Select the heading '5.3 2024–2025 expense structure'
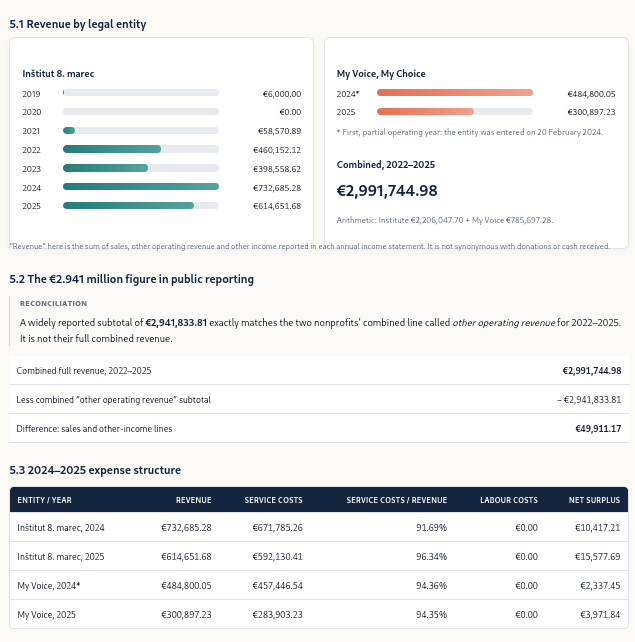Screen dimensions: 635x642 pyautogui.click(x=95, y=470)
